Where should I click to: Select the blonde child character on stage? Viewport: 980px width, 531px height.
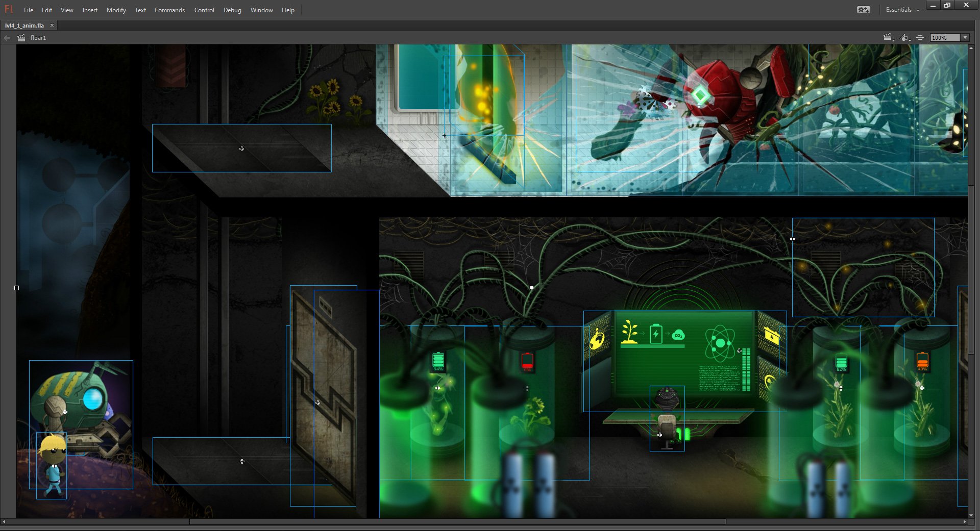52,465
